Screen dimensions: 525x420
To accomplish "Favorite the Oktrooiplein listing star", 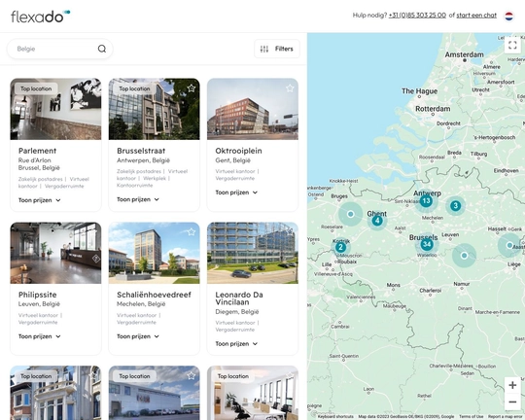I will 290,88.
